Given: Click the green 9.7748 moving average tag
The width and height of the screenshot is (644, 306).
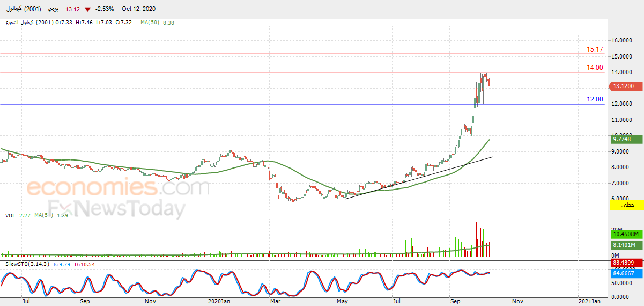Looking at the screenshot, I should [625, 139].
